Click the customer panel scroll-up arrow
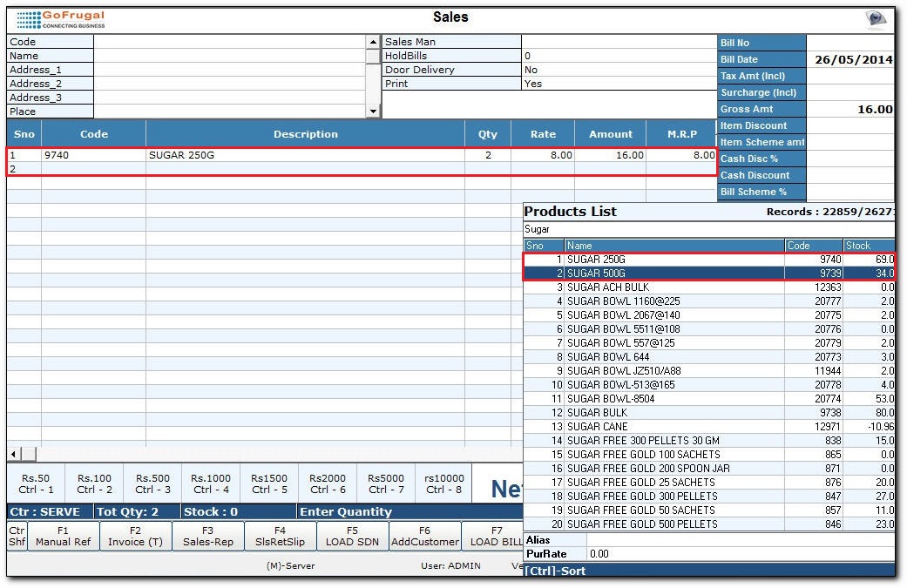 click(374, 42)
